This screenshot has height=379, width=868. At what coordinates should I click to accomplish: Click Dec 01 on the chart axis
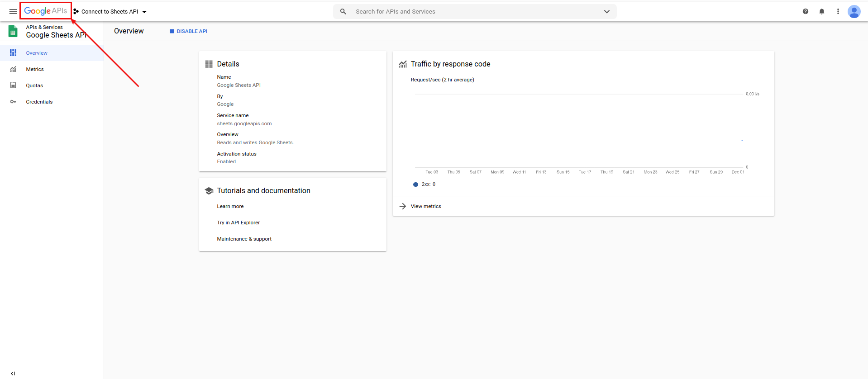click(738, 172)
